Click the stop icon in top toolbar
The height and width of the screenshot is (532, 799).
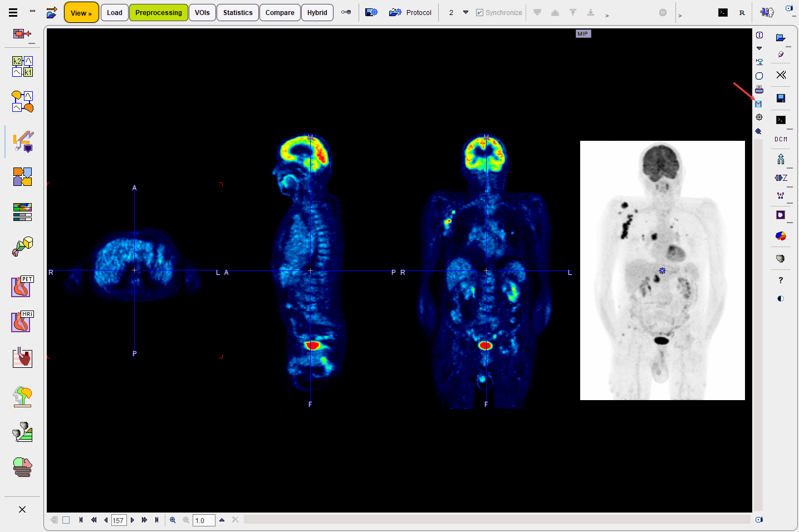(x=663, y=12)
